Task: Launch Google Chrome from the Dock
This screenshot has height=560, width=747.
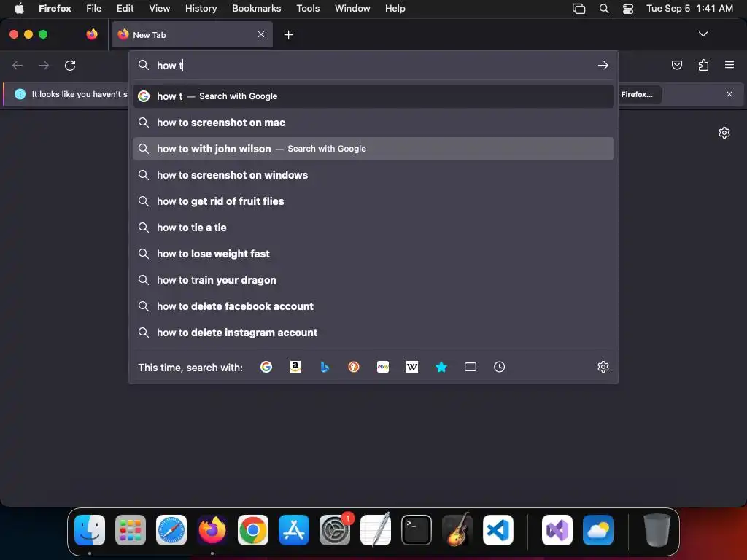Action: (x=253, y=529)
